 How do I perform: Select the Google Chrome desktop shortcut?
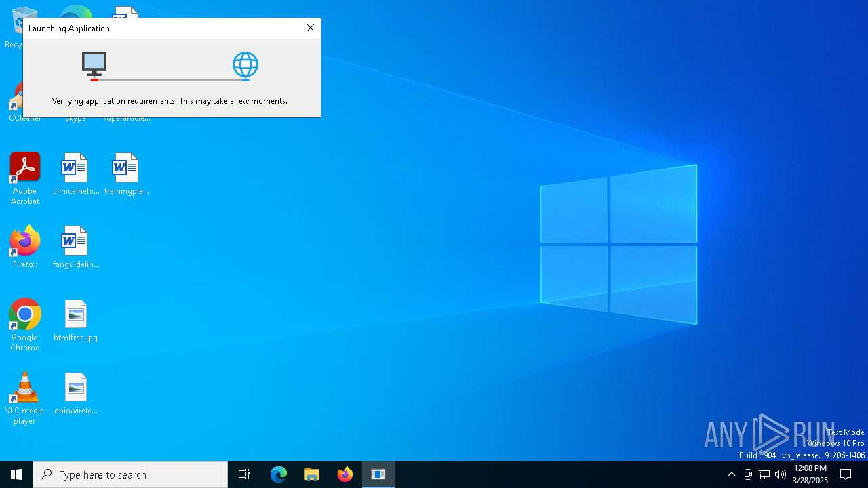coord(25,325)
